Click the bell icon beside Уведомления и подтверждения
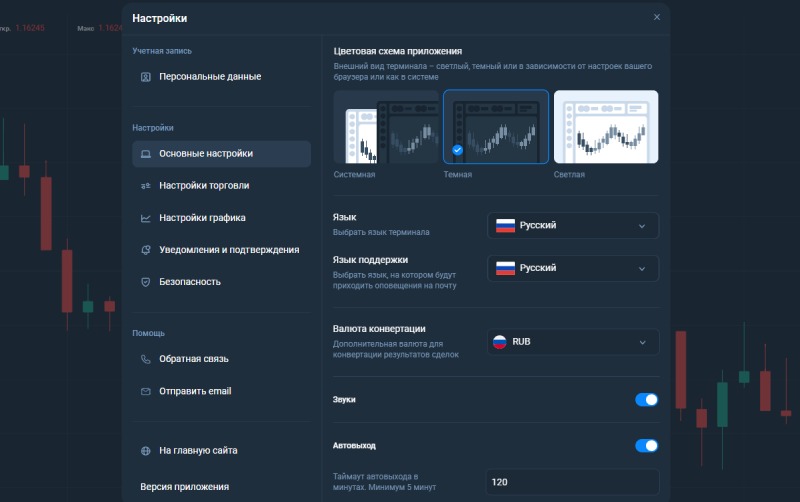Viewport: 800px width, 502px height. pos(145,250)
